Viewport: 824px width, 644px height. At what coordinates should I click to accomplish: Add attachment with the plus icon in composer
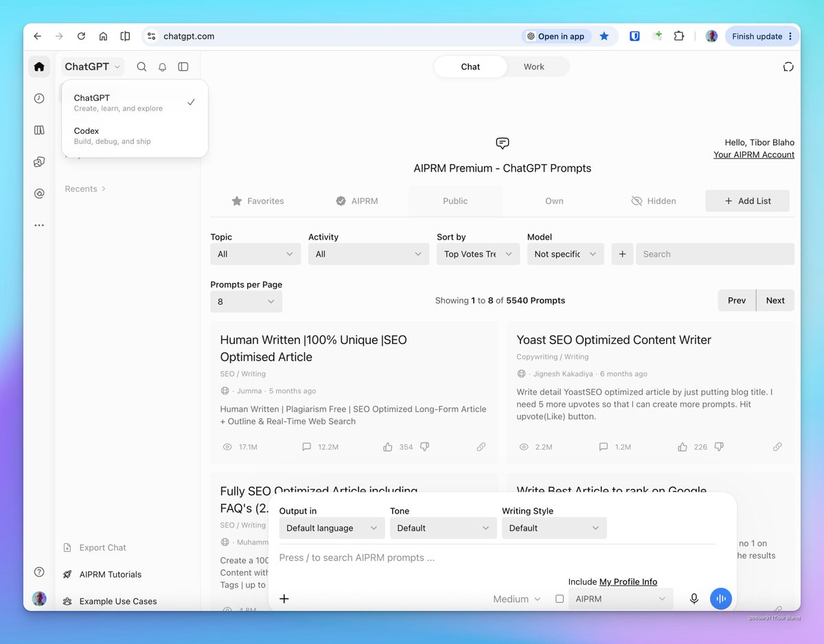pos(284,599)
